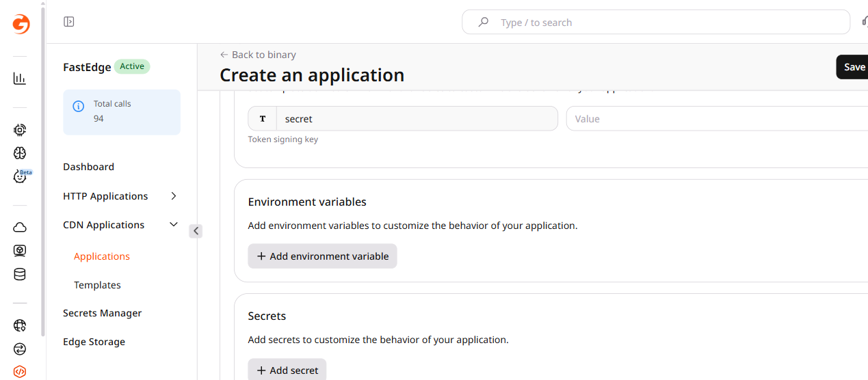This screenshot has width=868, height=380.
Task: Open the orange FastEdge code icon
Action: (x=20, y=372)
